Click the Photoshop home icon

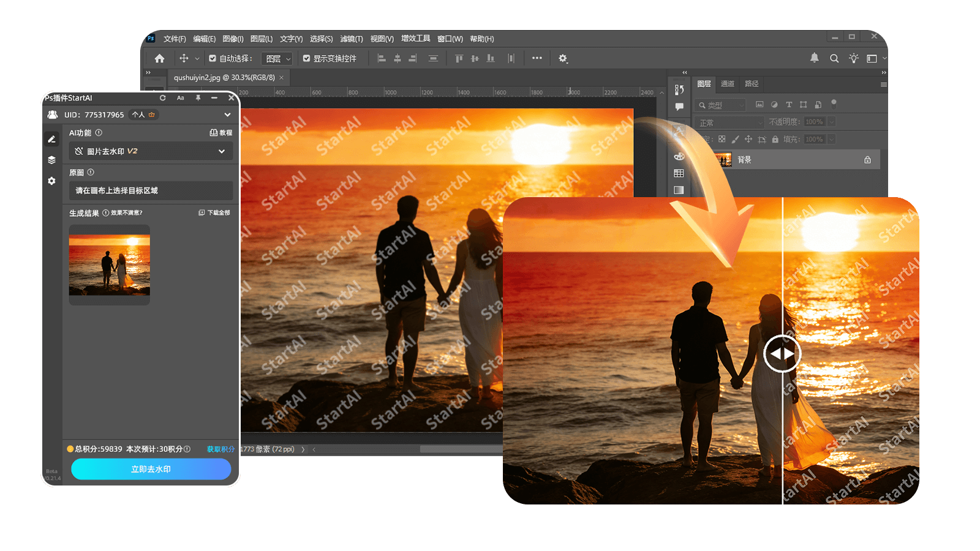pyautogui.click(x=159, y=59)
